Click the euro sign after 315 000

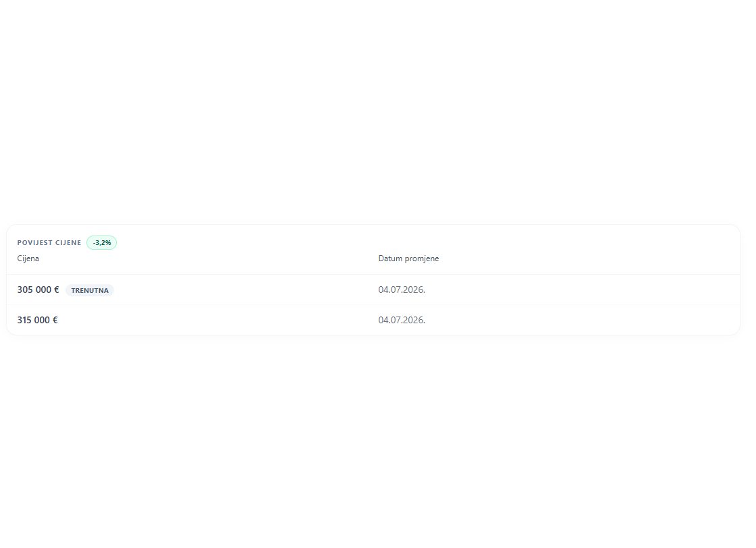click(x=55, y=320)
